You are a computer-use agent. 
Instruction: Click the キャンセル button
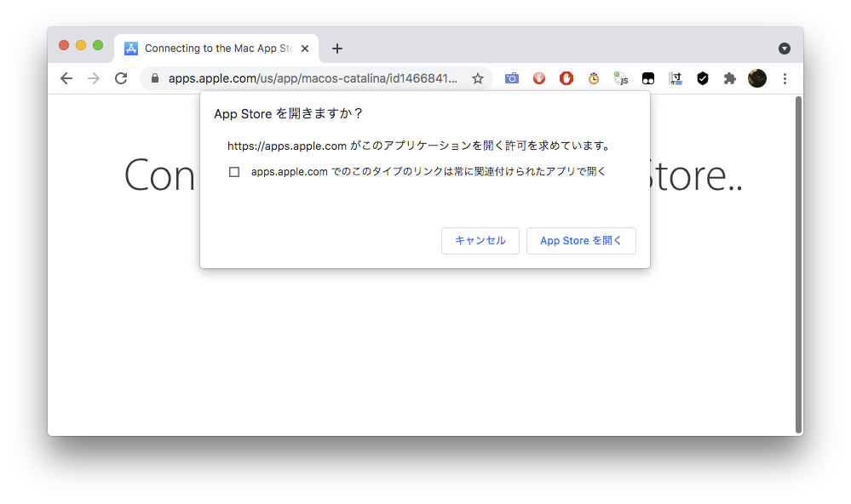pyautogui.click(x=480, y=240)
